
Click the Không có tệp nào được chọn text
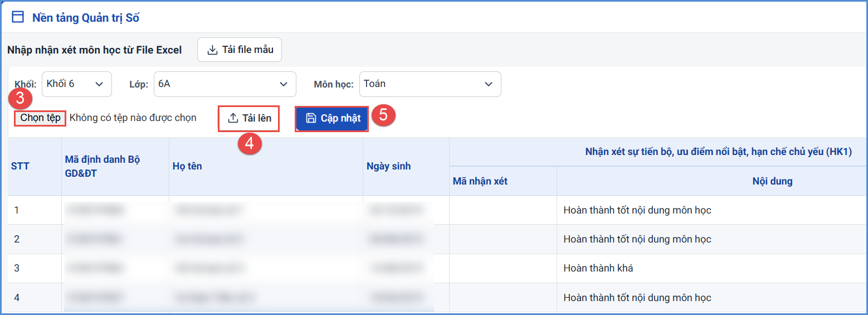point(133,118)
